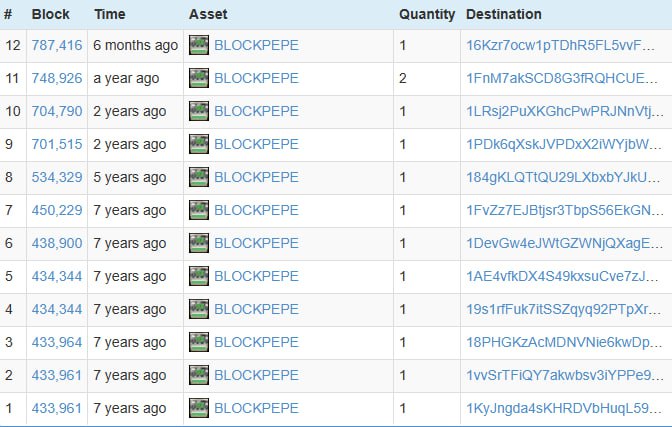
Task: Open BLOCKPEPE asset link in row 11
Action: (256, 78)
